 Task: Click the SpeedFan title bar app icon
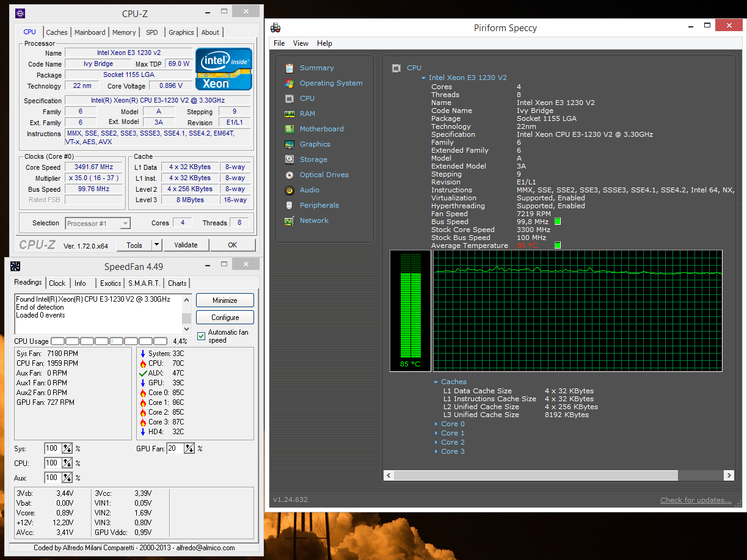pos(15,266)
